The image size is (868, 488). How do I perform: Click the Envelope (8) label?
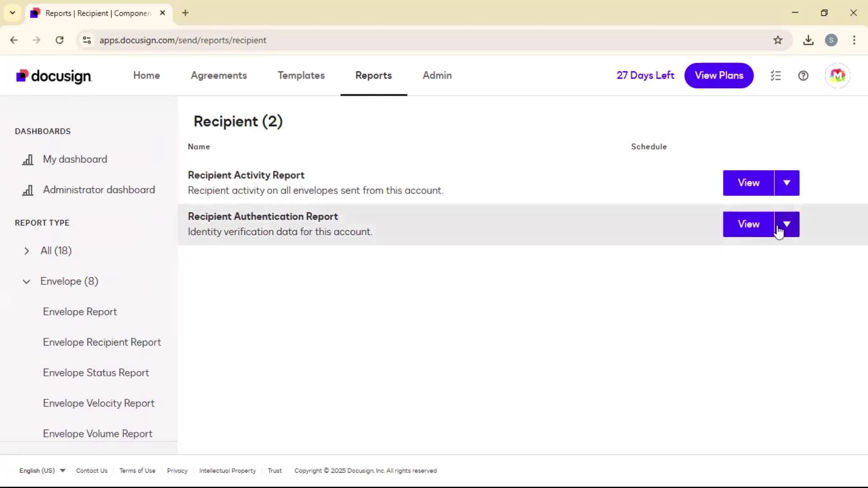point(69,282)
